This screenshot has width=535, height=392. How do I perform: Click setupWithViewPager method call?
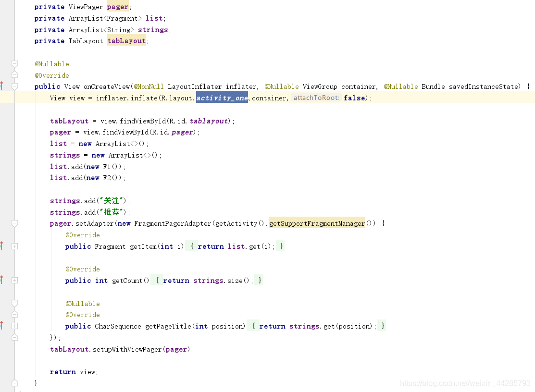[x=127, y=349]
